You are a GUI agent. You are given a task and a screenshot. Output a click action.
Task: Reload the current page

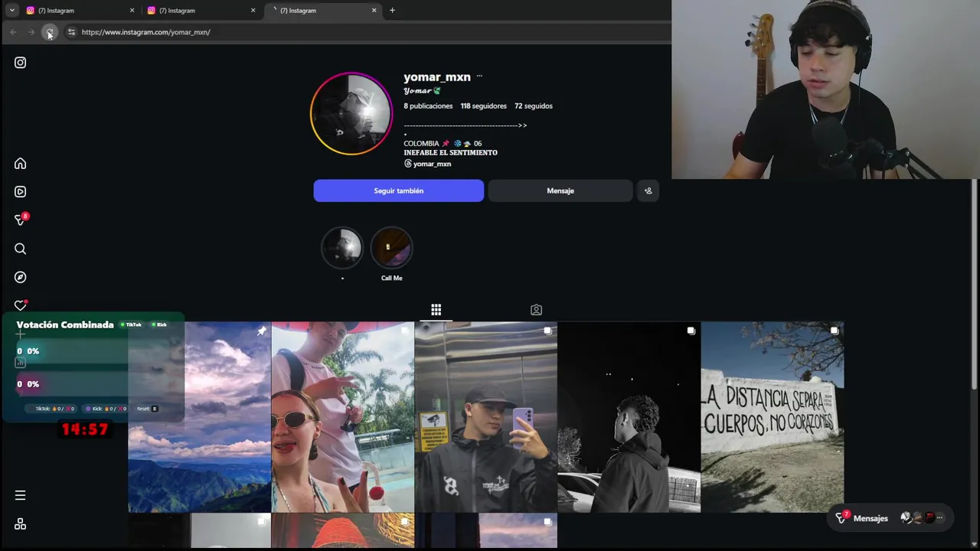point(49,32)
